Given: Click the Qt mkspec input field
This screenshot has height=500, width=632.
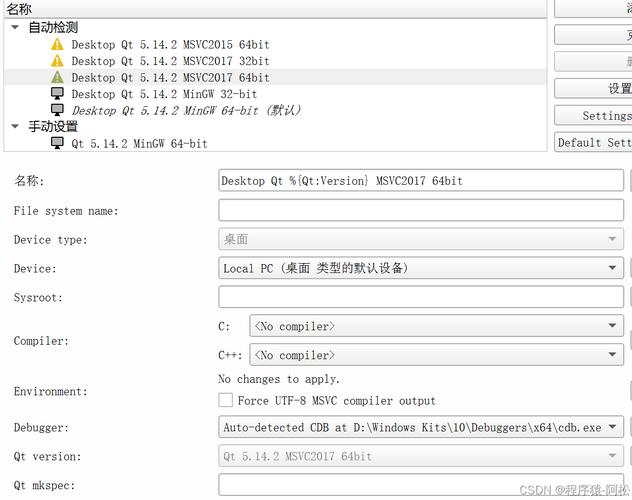Looking at the screenshot, I should [x=421, y=485].
